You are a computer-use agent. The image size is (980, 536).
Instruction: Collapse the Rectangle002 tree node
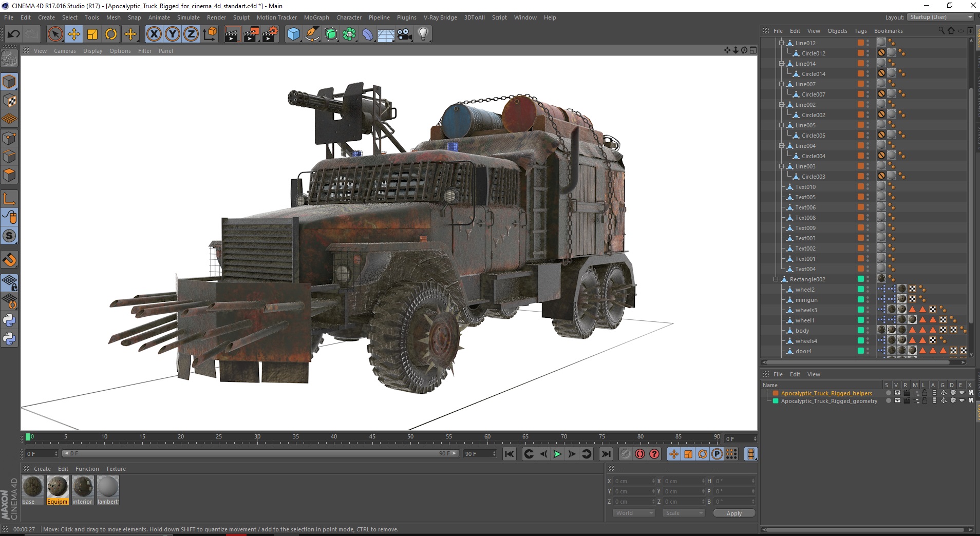pyautogui.click(x=776, y=279)
